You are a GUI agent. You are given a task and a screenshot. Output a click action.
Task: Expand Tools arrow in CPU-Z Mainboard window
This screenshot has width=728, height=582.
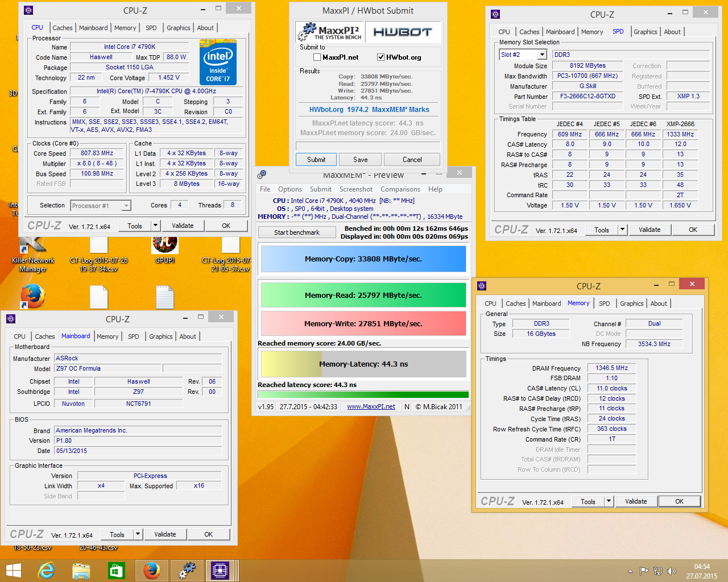coord(138,534)
